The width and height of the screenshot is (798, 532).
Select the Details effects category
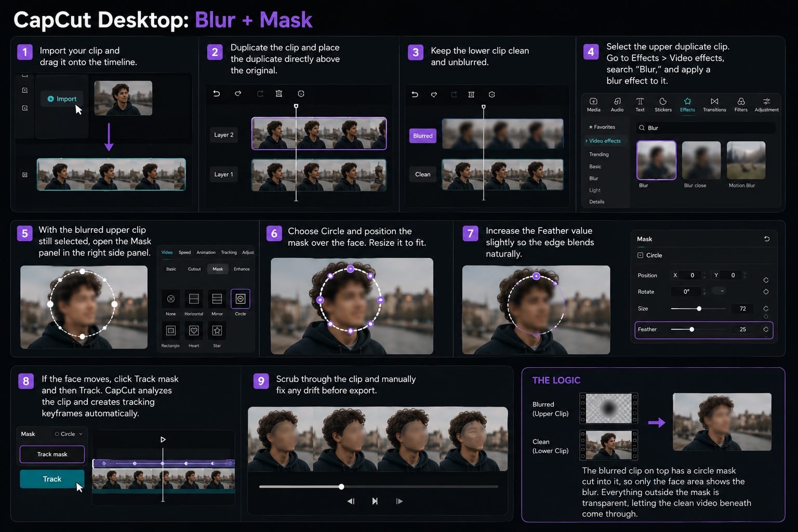[596, 202]
